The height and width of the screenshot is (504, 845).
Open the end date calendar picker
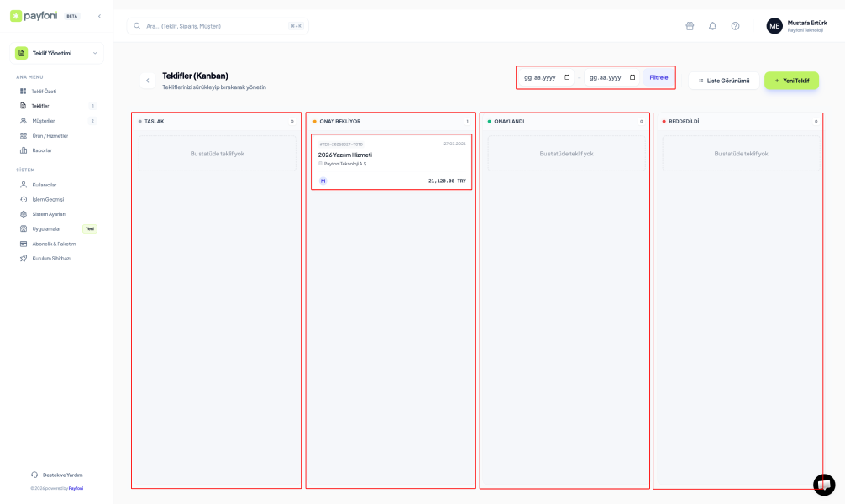point(632,77)
